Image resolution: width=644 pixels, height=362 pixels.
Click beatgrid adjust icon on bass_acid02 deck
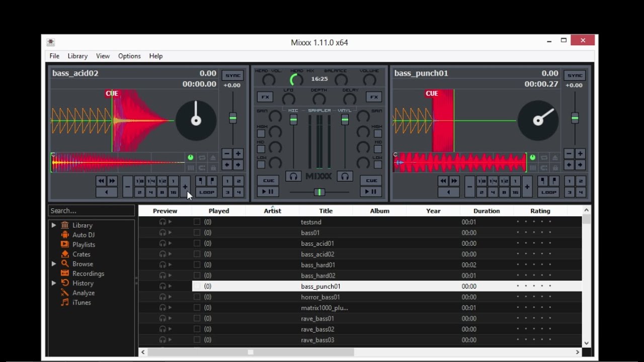[191, 167]
